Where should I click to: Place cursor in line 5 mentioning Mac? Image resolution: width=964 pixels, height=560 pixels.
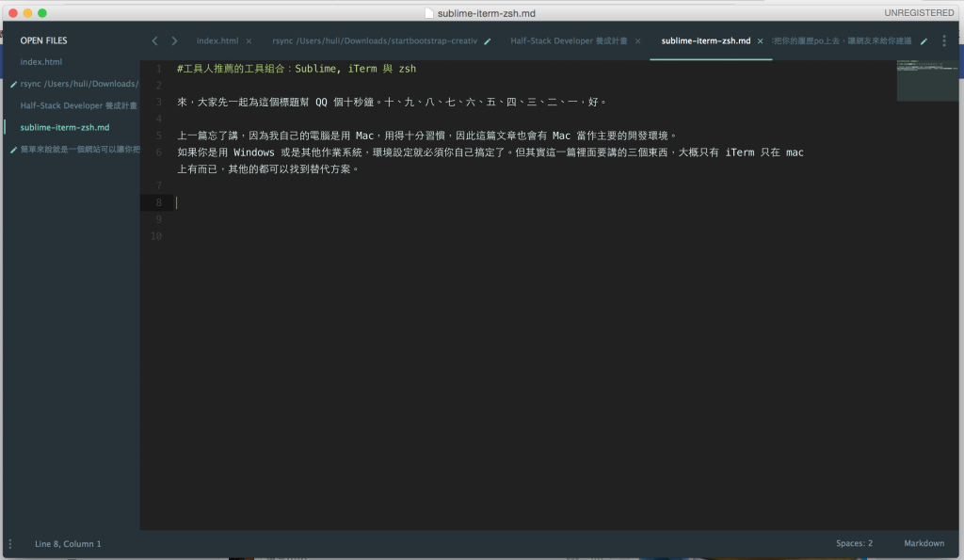pos(426,136)
